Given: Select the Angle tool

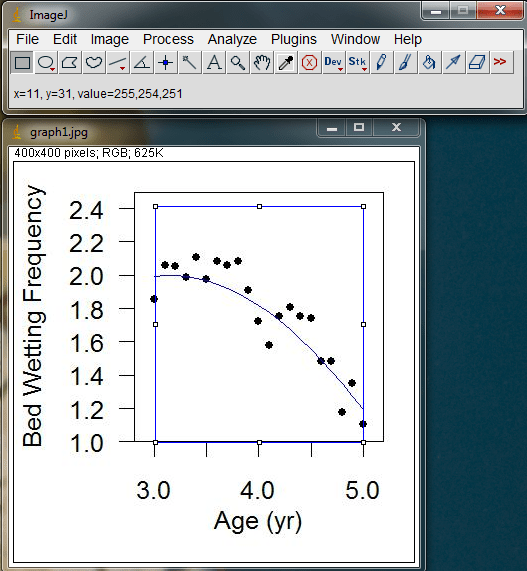Looking at the screenshot, I should point(142,63).
